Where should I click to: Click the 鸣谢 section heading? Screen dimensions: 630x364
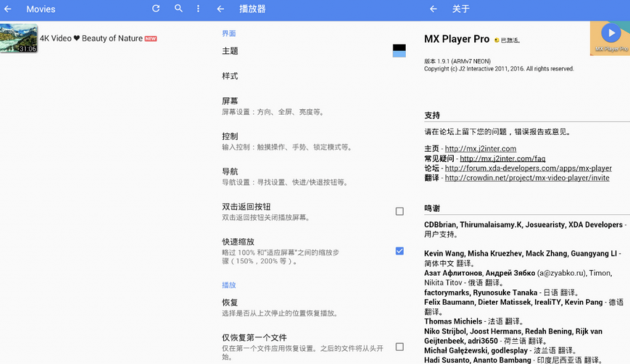pyautogui.click(x=433, y=208)
